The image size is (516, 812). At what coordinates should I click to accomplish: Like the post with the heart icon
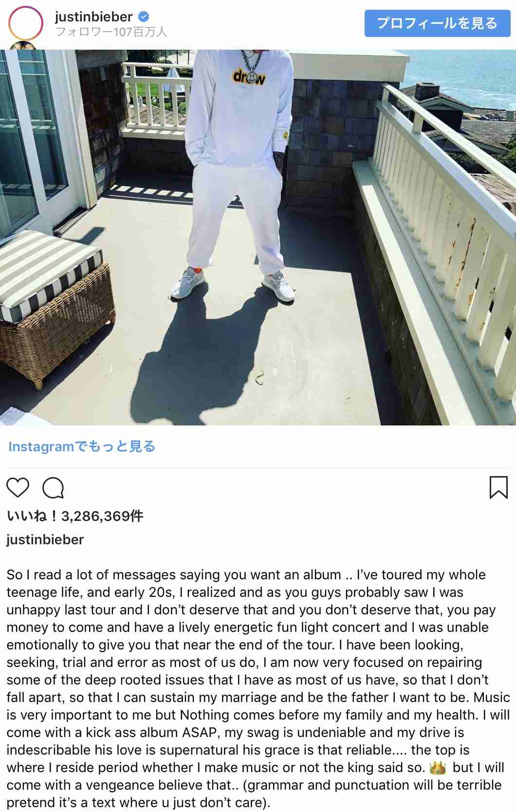tap(18, 487)
